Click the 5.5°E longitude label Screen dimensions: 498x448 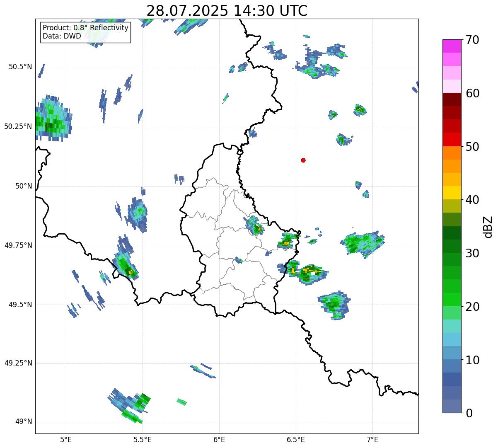[x=143, y=440]
